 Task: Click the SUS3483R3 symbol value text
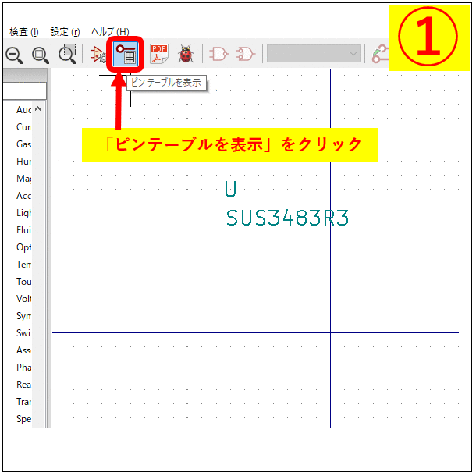pos(287,218)
